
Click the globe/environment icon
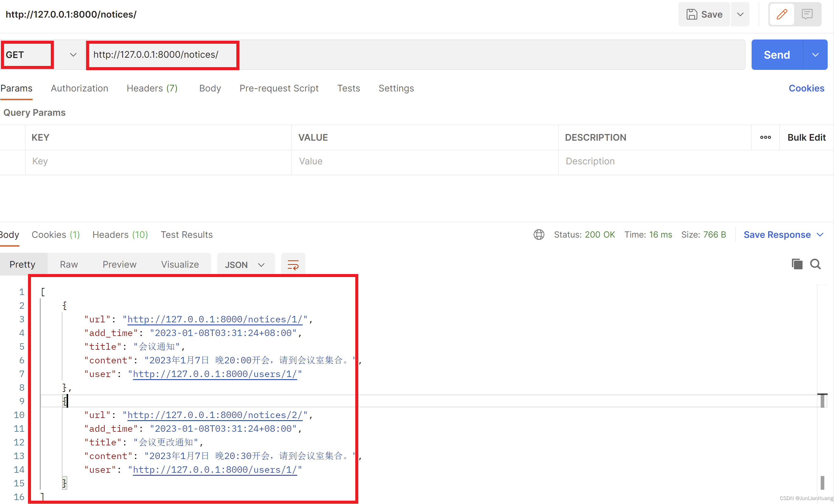click(x=539, y=234)
